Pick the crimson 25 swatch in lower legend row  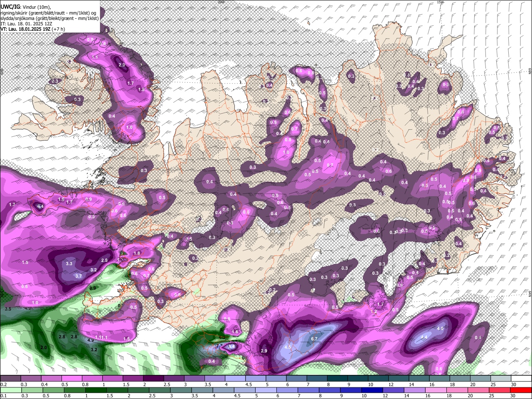point(500,390)
